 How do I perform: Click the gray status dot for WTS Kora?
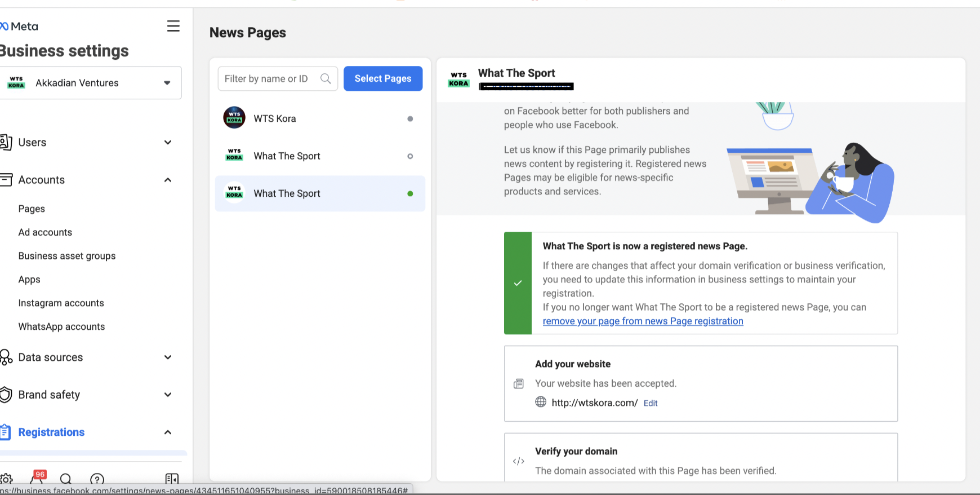pyautogui.click(x=410, y=119)
